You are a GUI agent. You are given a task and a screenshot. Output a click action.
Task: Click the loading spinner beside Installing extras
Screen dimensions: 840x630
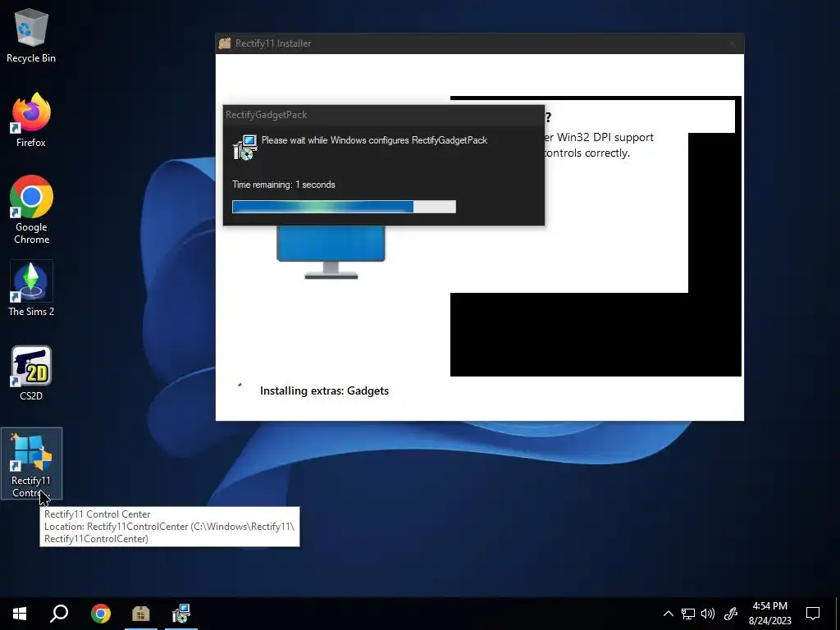click(240, 385)
